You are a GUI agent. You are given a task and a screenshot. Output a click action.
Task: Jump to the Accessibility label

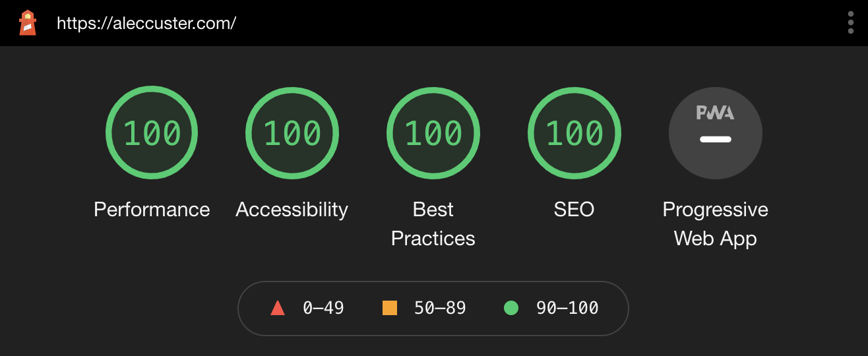point(292,210)
